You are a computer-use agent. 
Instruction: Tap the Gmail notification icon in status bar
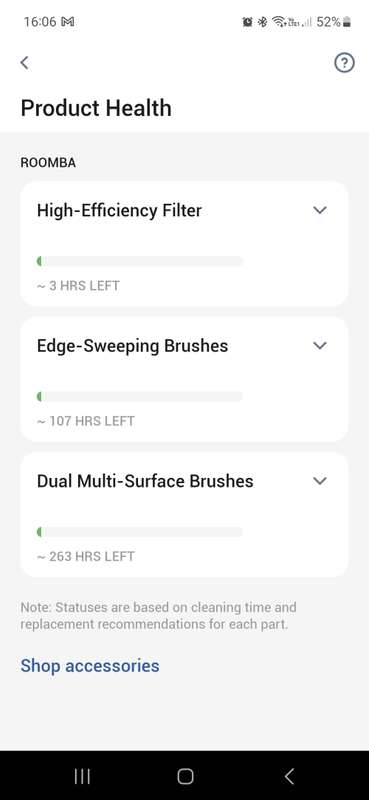pos(68,22)
